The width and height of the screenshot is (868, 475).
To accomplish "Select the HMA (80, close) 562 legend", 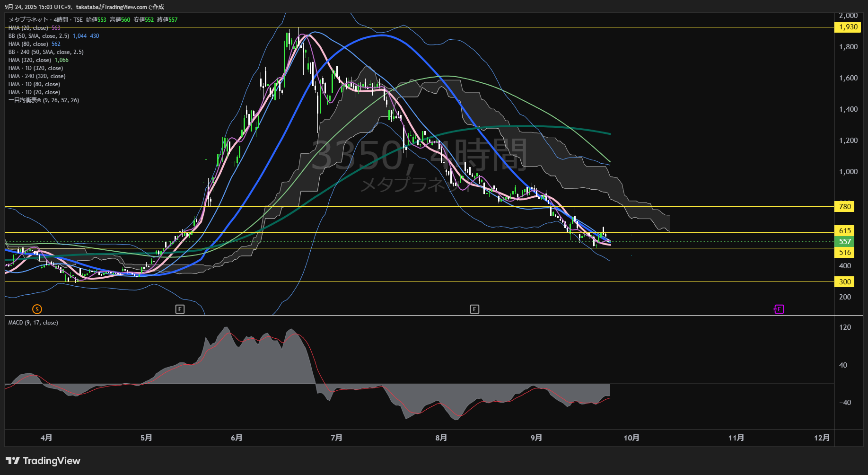I will coord(34,44).
